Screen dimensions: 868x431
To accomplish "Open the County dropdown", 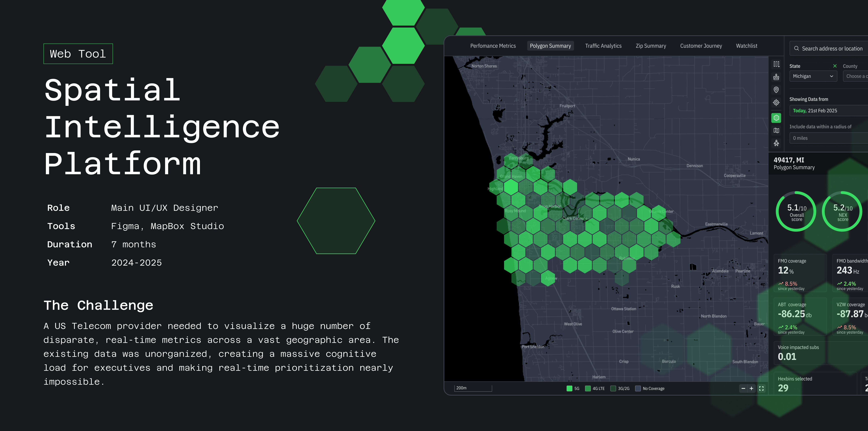I will 856,76.
